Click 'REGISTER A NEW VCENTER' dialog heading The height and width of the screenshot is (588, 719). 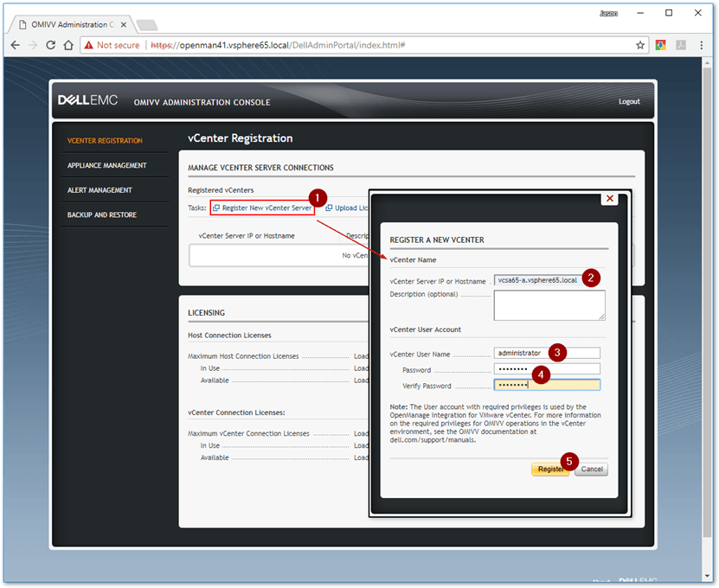[x=437, y=240]
